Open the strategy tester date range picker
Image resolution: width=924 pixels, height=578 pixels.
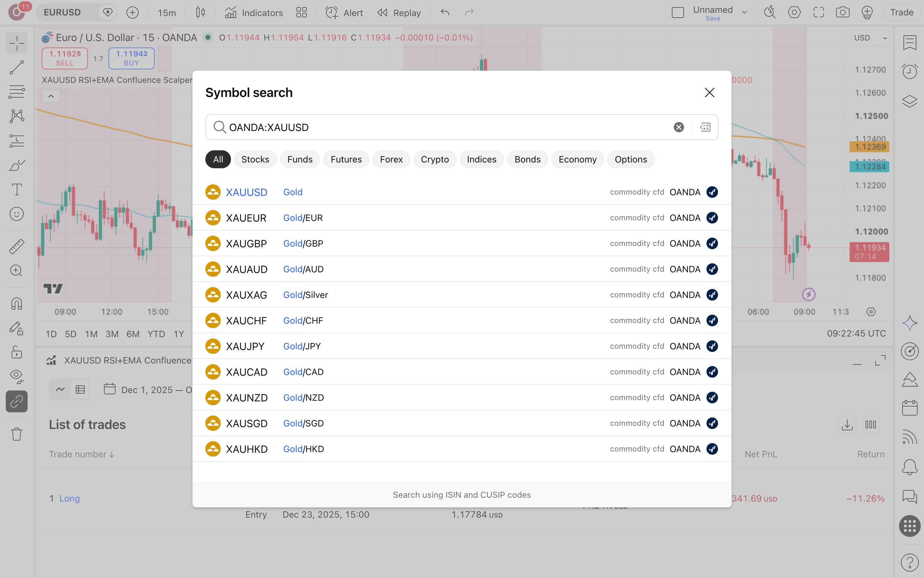tap(148, 390)
